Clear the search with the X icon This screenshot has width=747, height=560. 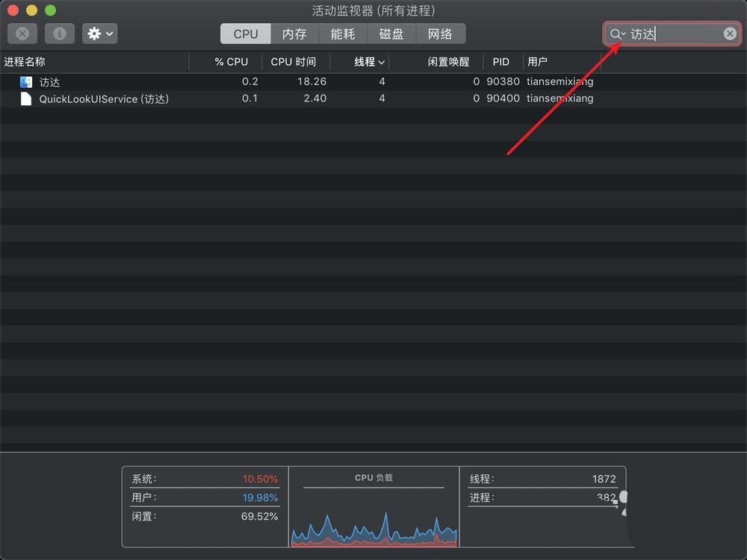coord(730,34)
